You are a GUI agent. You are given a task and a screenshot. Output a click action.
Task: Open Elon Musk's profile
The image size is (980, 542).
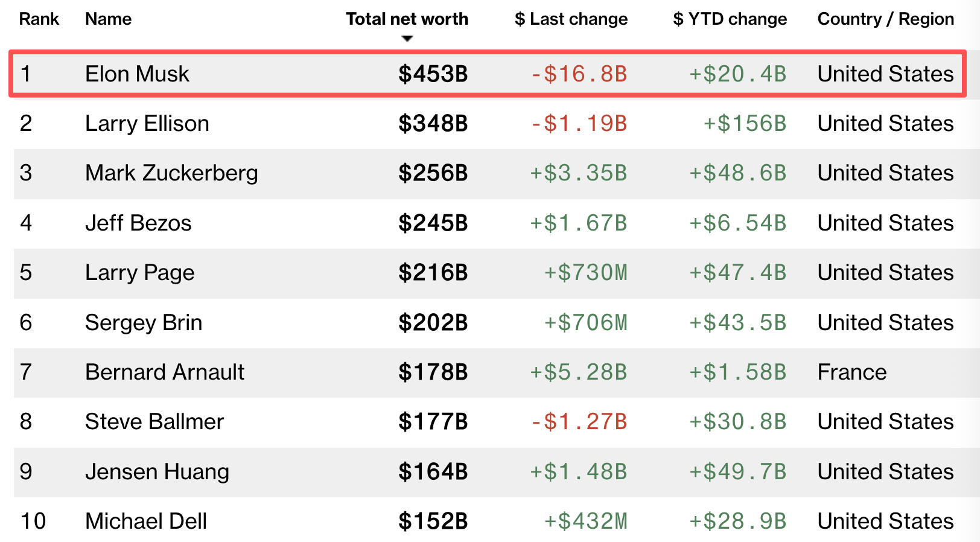(x=137, y=74)
